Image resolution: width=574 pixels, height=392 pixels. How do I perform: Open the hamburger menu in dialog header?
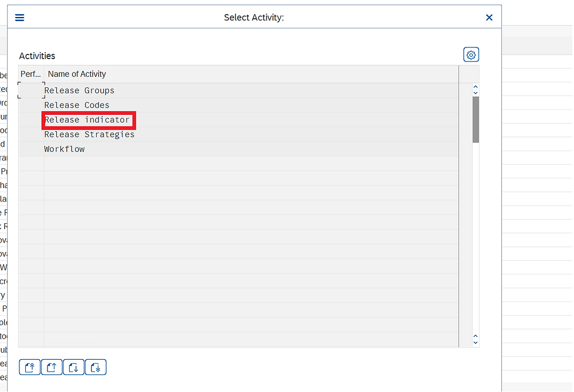(19, 18)
